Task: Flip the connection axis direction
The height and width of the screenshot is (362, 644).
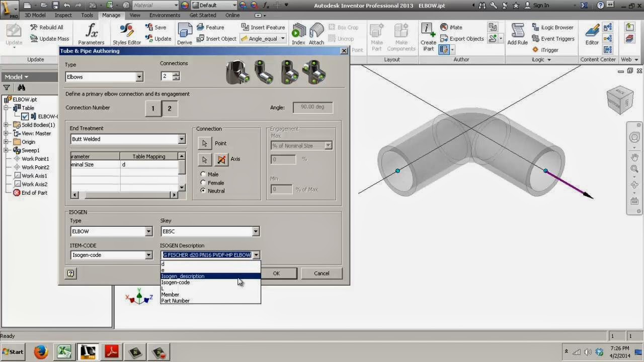Action: tap(221, 159)
